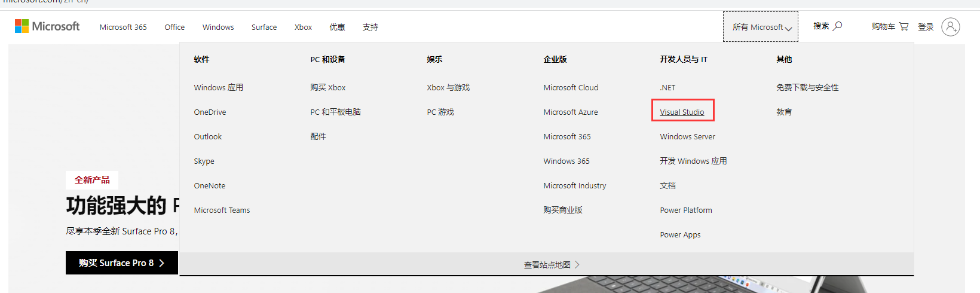Click 购买 Surface Pro 8 button
This screenshot has width=980, height=293.
pyautogui.click(x=122, y=263)
